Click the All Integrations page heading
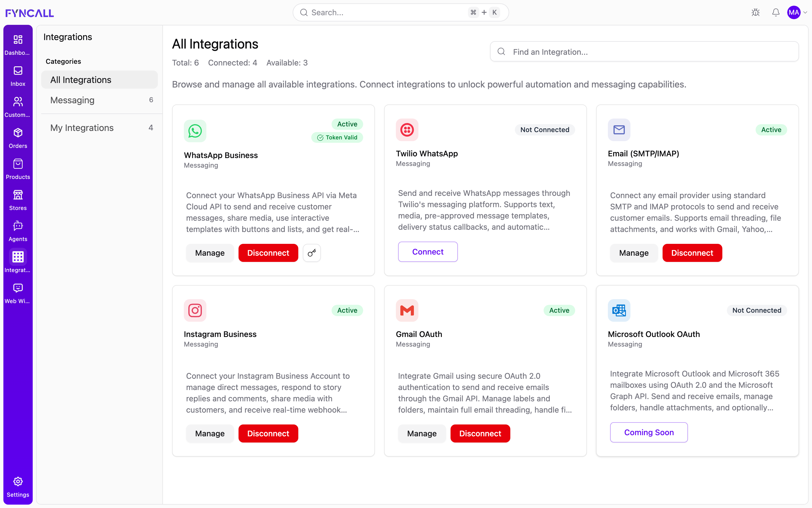The height and width of the screenshot is (508, 812). (x=215, y=44)
